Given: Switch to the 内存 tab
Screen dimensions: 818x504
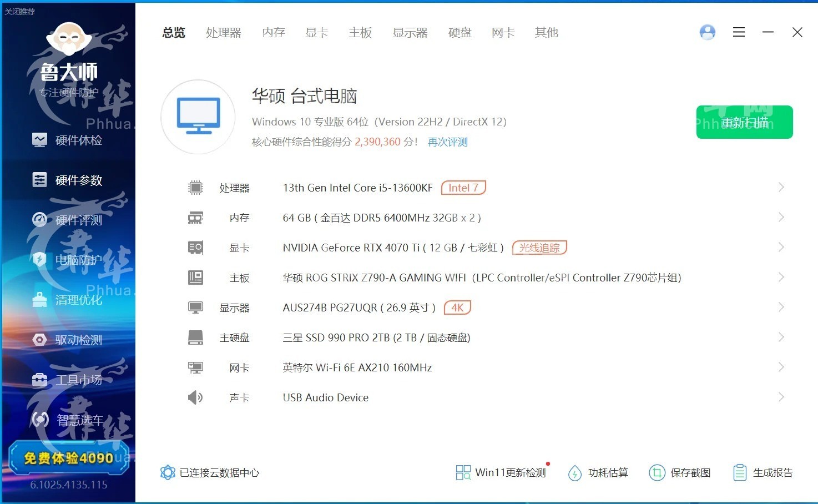Looking at the screenshot, I should 274,33.
